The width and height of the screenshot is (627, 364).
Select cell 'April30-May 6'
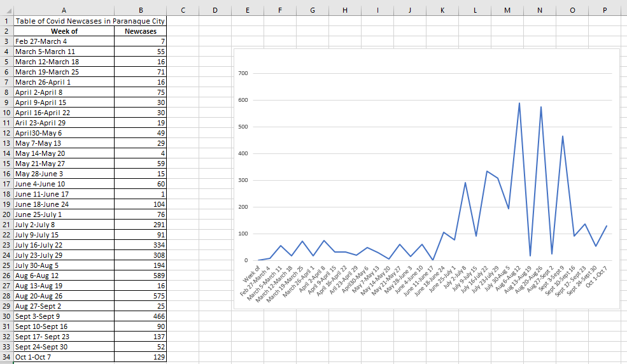tap(64, 133)
